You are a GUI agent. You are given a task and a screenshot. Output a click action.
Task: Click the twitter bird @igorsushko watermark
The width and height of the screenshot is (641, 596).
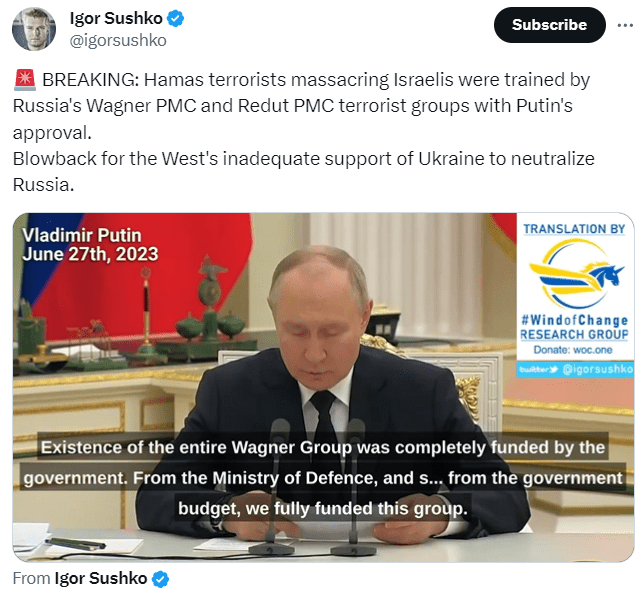[576, 370]
